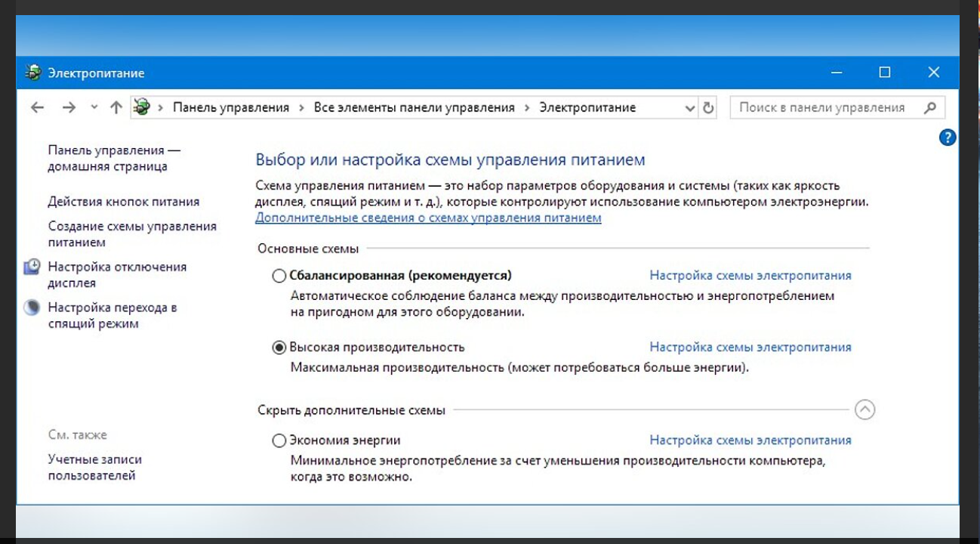The width and height of the screenshot is (980, 544).
Task: Go to Панель управления breadcrumb
Action: pos(230,107)
